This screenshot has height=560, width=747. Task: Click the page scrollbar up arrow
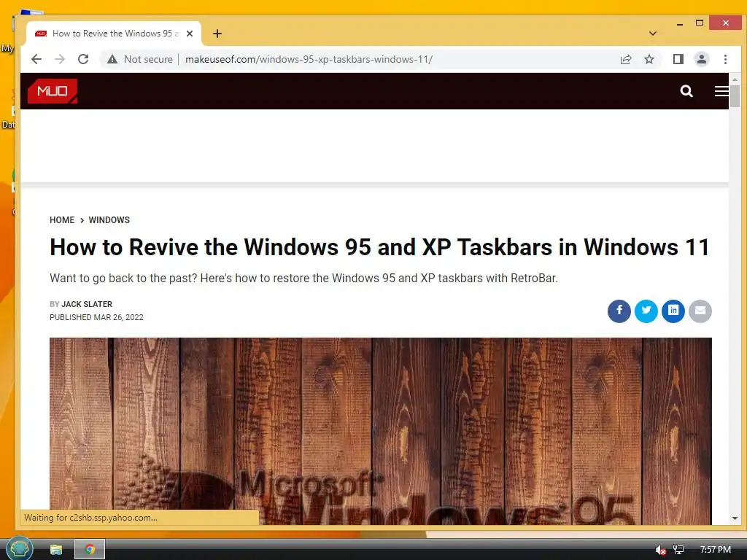pyautogui.click(x=735, y=79)
